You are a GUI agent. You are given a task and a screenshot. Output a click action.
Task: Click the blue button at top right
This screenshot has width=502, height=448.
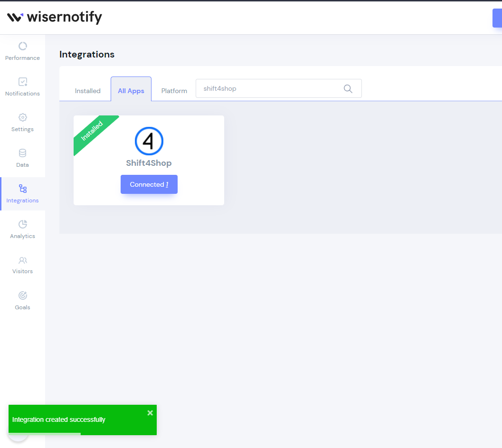(x=497, y=18)
